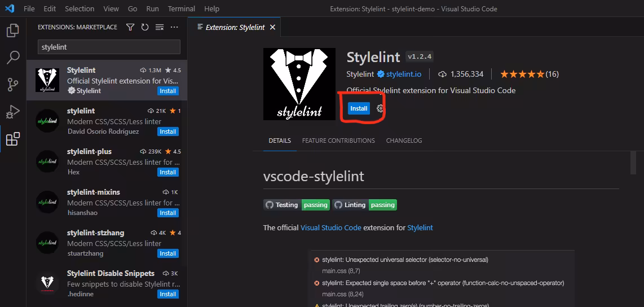The height and width of the screenshot is (307, 644).
Task: Click the VS Code logo icon
Action: (10, 8)
